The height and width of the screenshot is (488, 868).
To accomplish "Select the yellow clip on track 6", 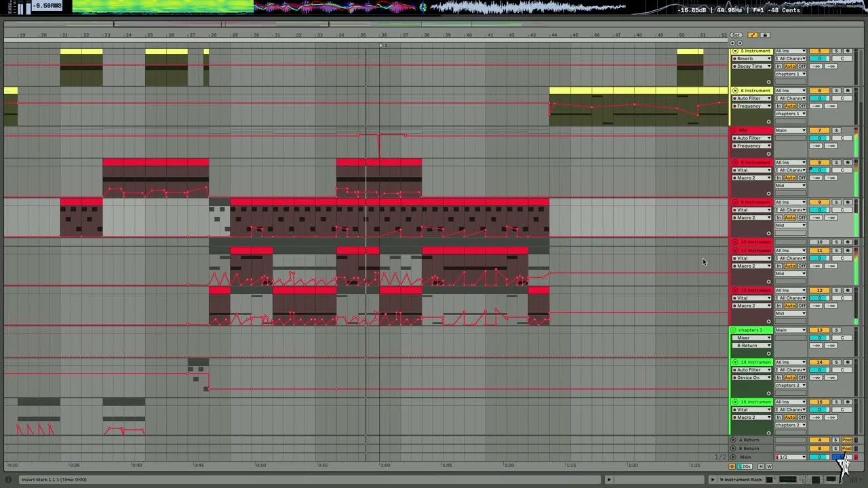I will point(638,90).
